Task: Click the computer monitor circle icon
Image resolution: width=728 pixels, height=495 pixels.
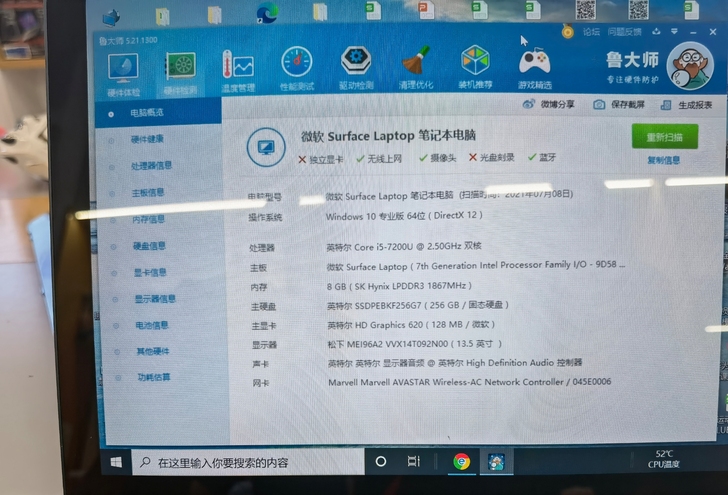Action: click(266, 147)
